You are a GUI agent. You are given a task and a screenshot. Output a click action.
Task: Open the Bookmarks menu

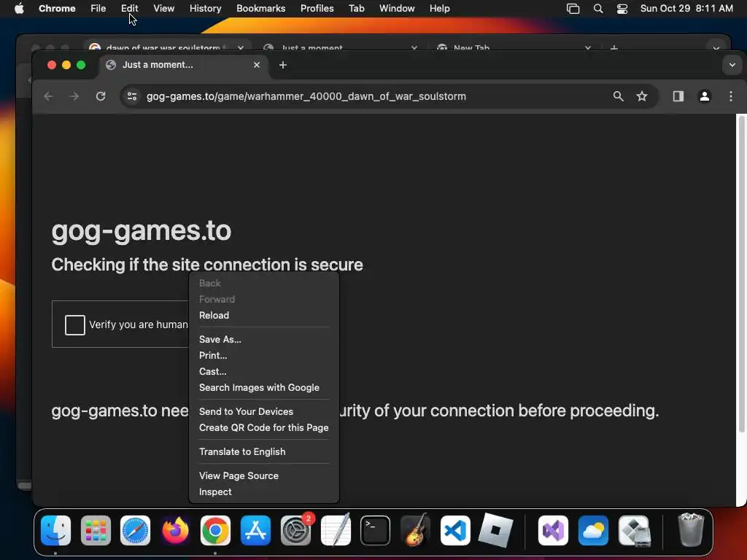[x=260, y=9]
